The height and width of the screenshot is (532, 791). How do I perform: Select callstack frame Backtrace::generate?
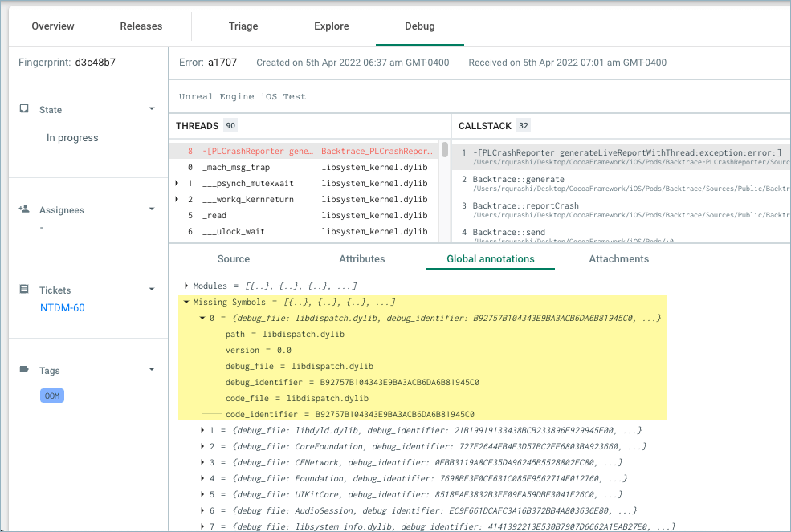pyautogui.click(x=622, y=184)
